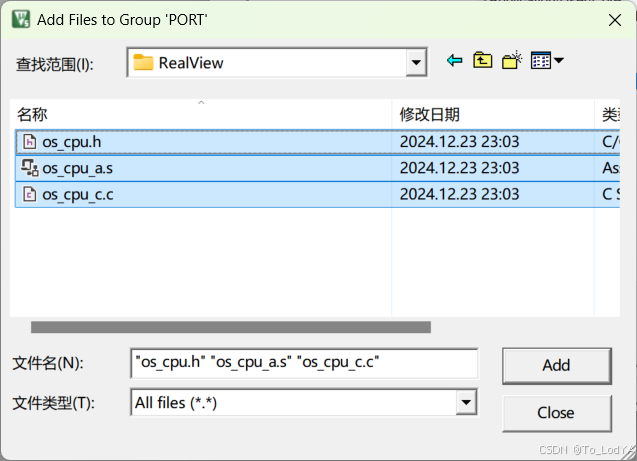Select the os_cpu_c.c file name
637x461 pixels.
pyautogui.click(x=78, y=195)
